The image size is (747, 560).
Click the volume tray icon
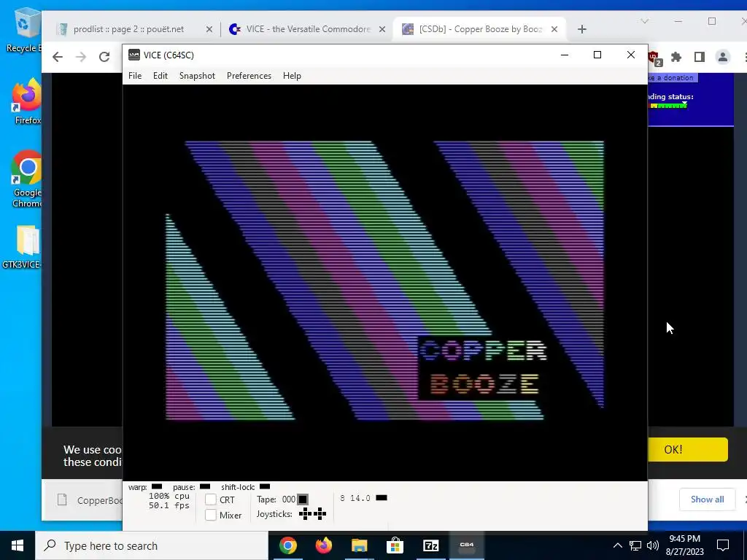653,545
